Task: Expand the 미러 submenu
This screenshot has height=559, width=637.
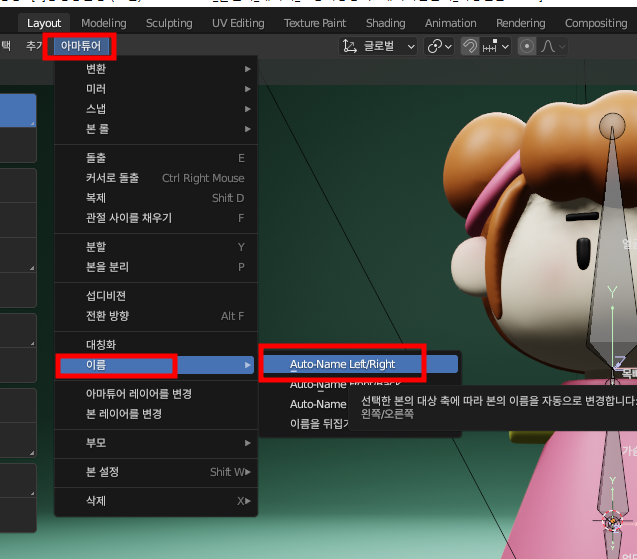Action: tap(156, 89)
